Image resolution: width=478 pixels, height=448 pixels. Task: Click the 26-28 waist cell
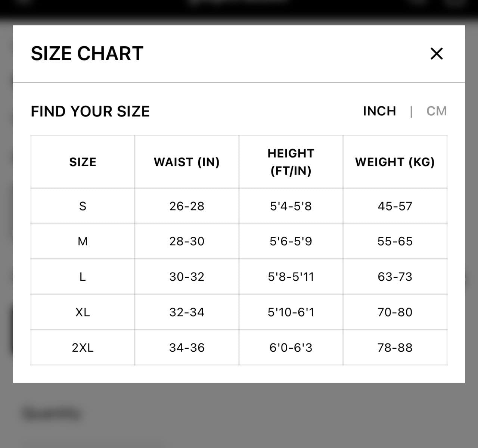(x=187, y=206)
